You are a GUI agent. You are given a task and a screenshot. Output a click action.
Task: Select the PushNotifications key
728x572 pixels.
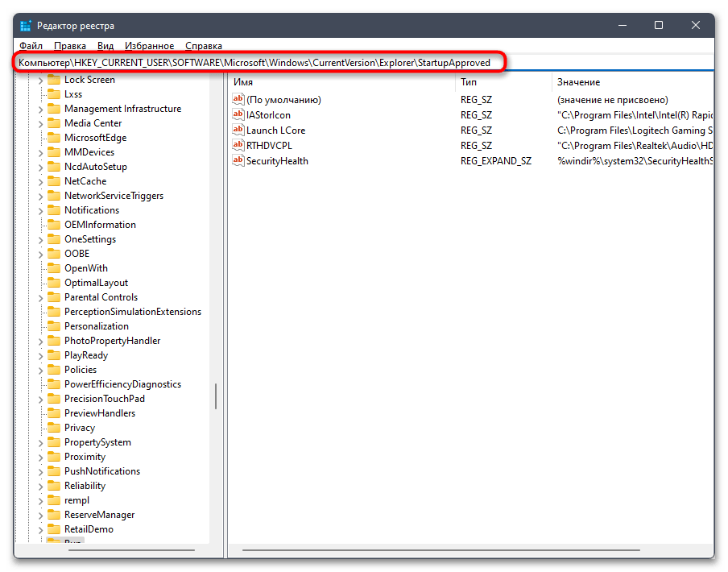click(102, 470)
